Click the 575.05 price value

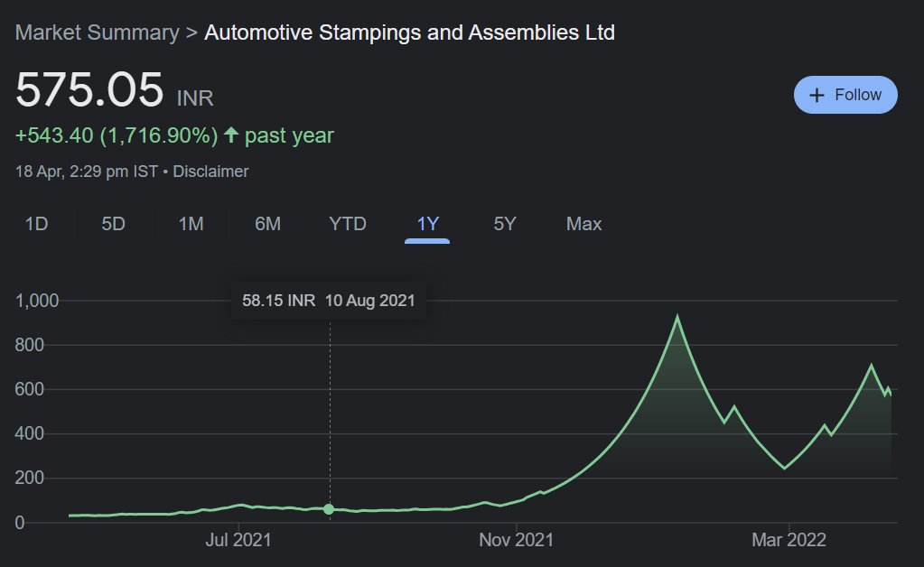(x=89, y=89)
